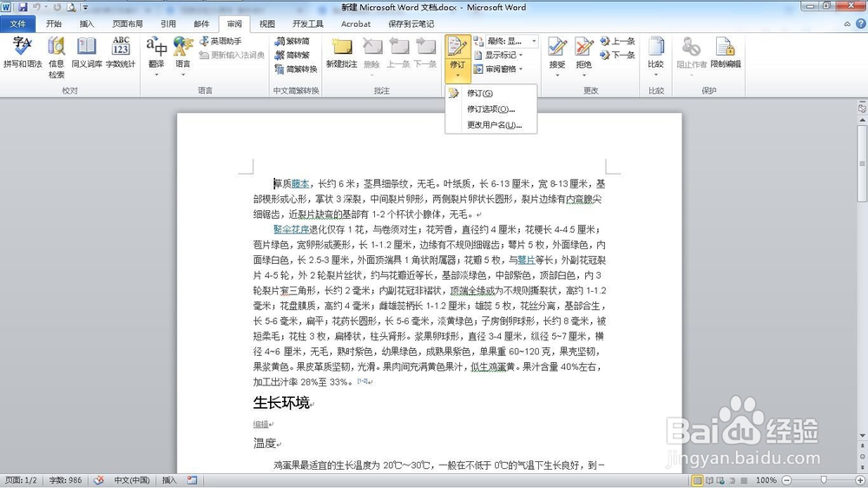Click the 温度 subheading text
Viewport: 868px width, 488px height.
pos(265,443)
